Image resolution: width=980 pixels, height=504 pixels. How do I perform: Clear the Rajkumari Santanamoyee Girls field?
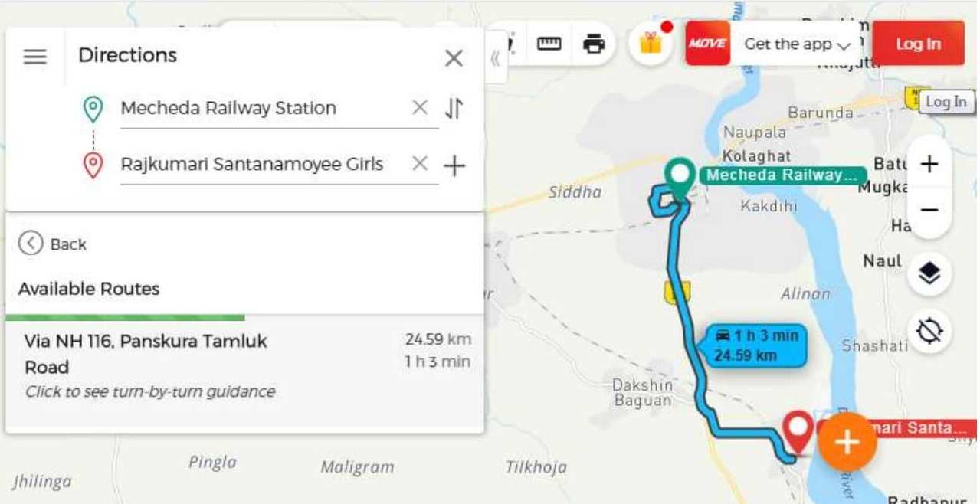(x=419, y=164)
